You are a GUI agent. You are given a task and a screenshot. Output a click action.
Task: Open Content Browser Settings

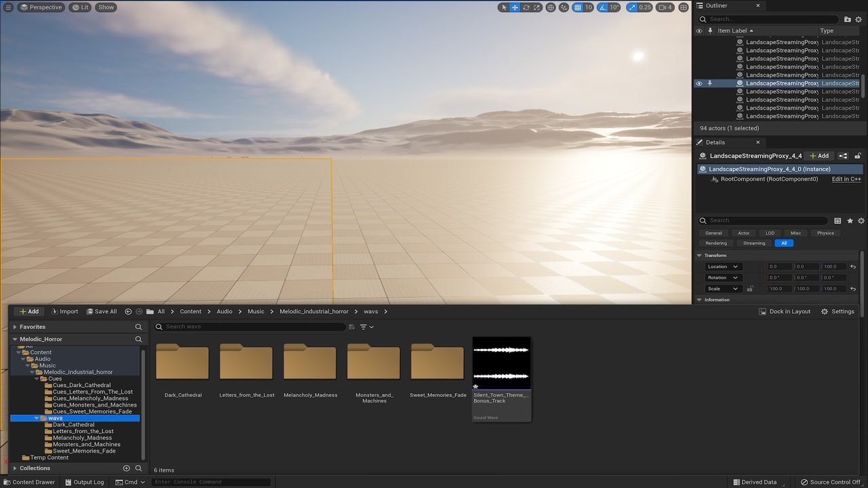click(x=837, y=311)
